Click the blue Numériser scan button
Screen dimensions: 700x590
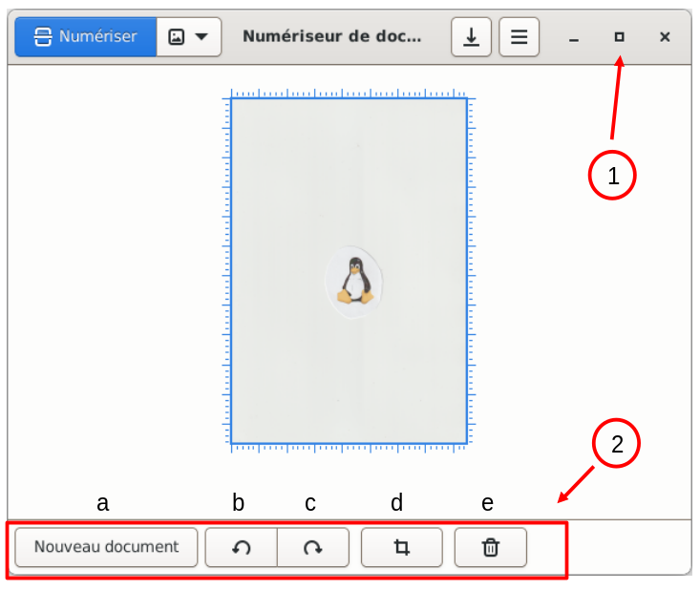[85, 36]
